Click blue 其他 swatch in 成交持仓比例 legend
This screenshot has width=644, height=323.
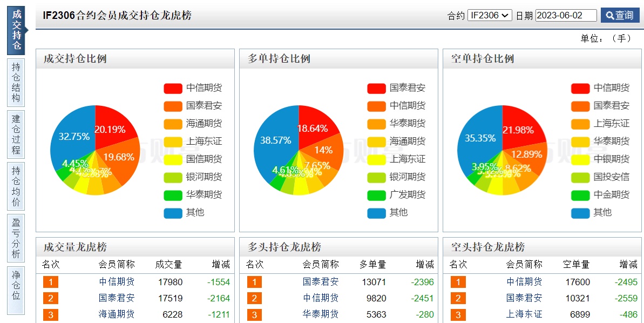click(173, 213)
